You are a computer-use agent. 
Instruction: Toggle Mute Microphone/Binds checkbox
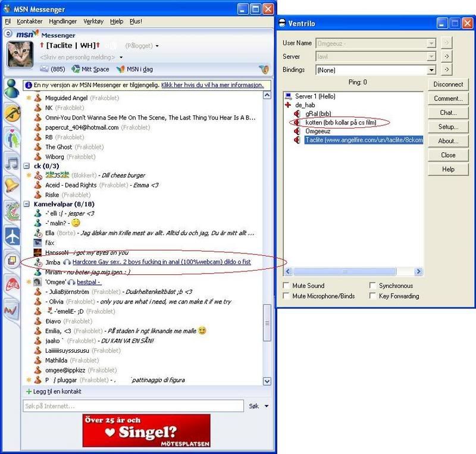pyautogui.click(x=286, y=296)
